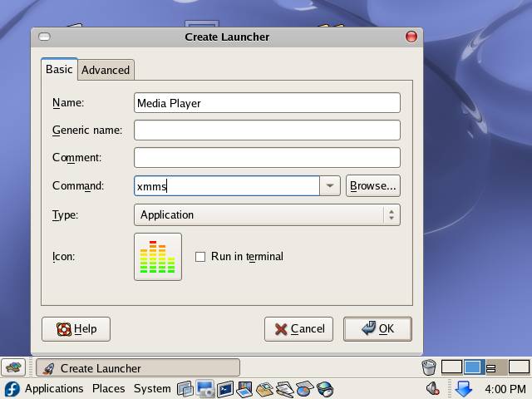Image resolution: width=532 pixels, height=399 pixels.
Task: Click the Generic name text field
Action: click(x=267, y=130)
